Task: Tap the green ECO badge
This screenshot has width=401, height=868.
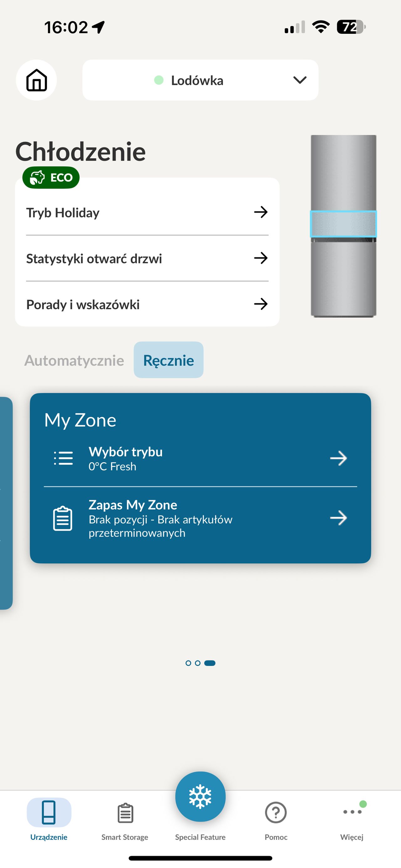Action: (x=51, y=177)
